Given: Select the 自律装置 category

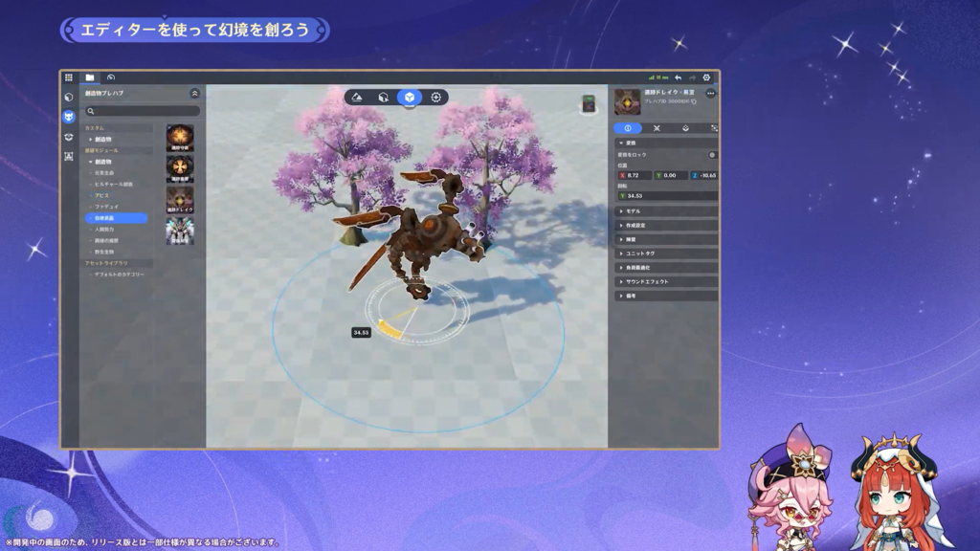Looking at the screenshot, I should click(115, 218).
